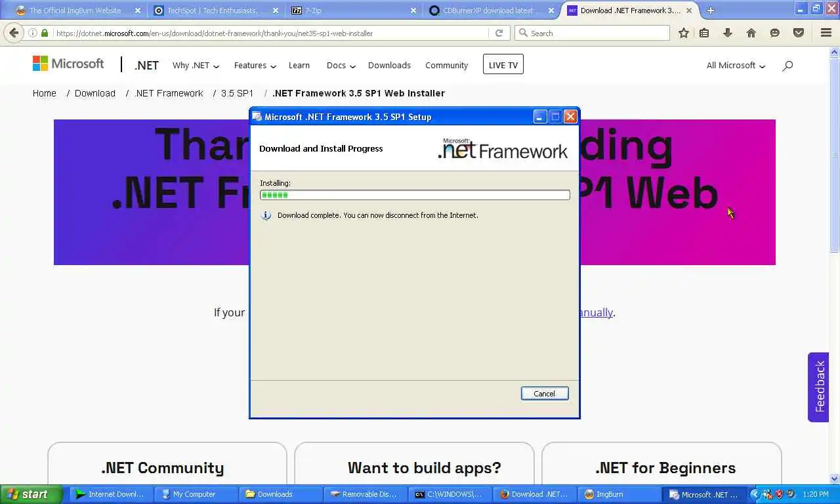
Task: Click the red shield security tray icon
Action: 779,494
